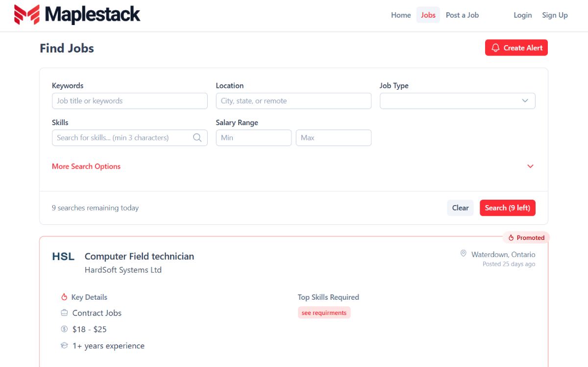This screenshot has height=367, width=588.
Task: Go to the Home nav item
Action: click(x=401, y=15)
